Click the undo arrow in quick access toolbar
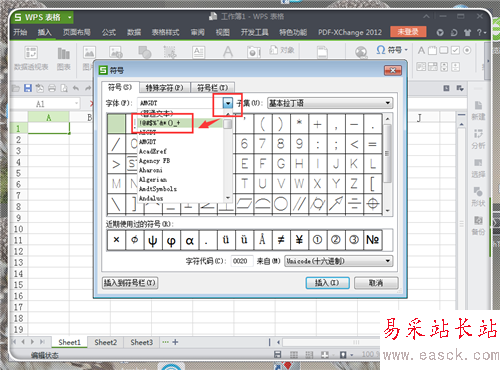Image resolution: width=500 pixels, height=370 pixels. 76,88
